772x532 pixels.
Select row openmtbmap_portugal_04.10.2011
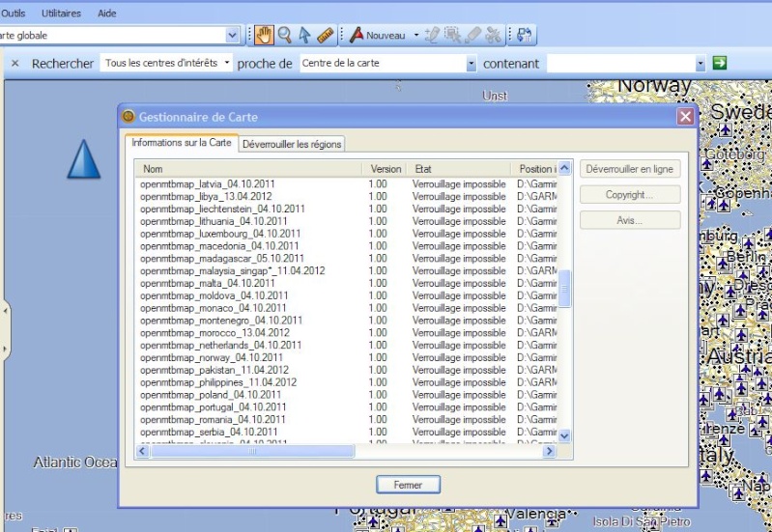click(x=347, y=407)
